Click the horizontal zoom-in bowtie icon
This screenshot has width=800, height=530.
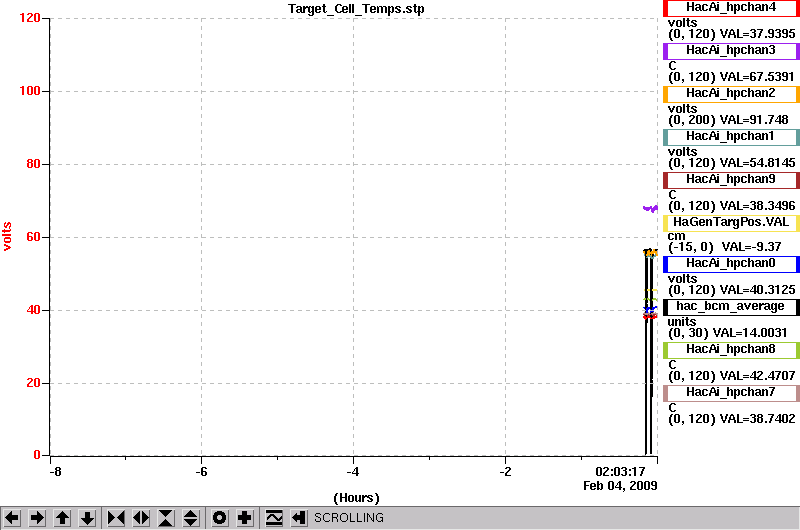[x=116, y=518]
